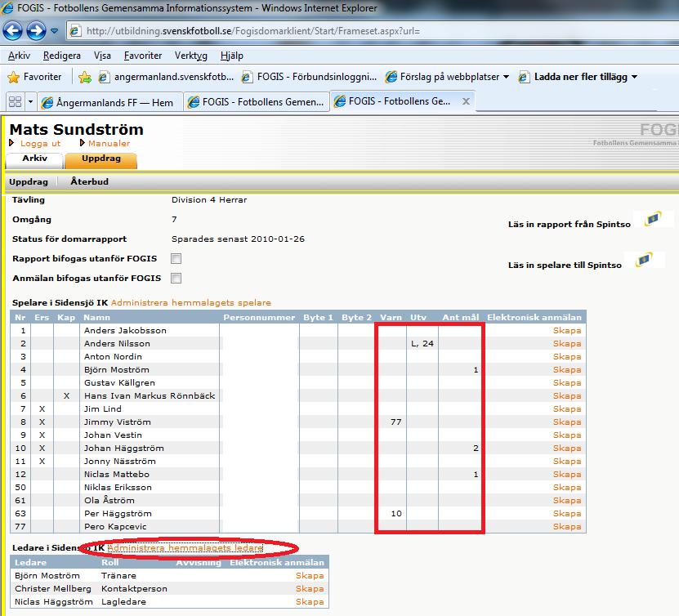Select the player name Ola Åström
Viewport: 679px width, 616px height.
(109, 501)
